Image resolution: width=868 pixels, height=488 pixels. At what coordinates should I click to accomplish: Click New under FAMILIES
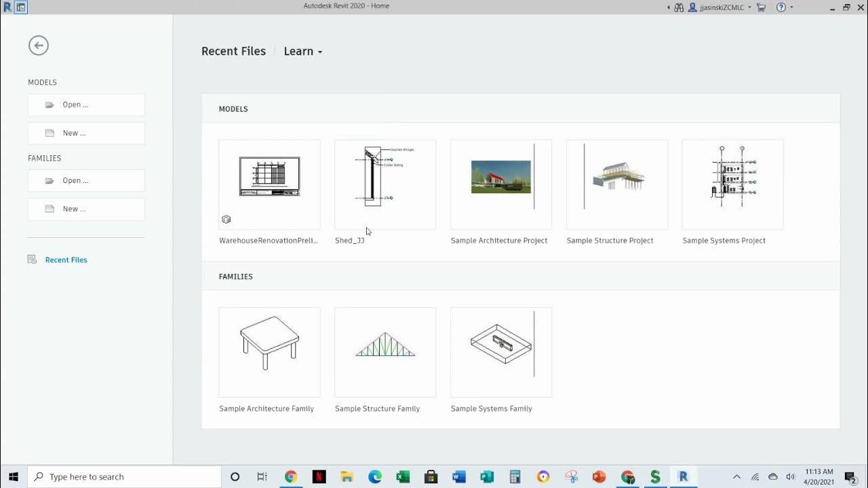(86, 209)
